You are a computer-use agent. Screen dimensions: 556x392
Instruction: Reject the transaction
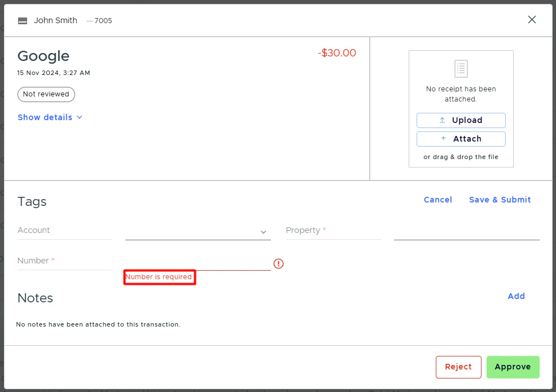458,367
